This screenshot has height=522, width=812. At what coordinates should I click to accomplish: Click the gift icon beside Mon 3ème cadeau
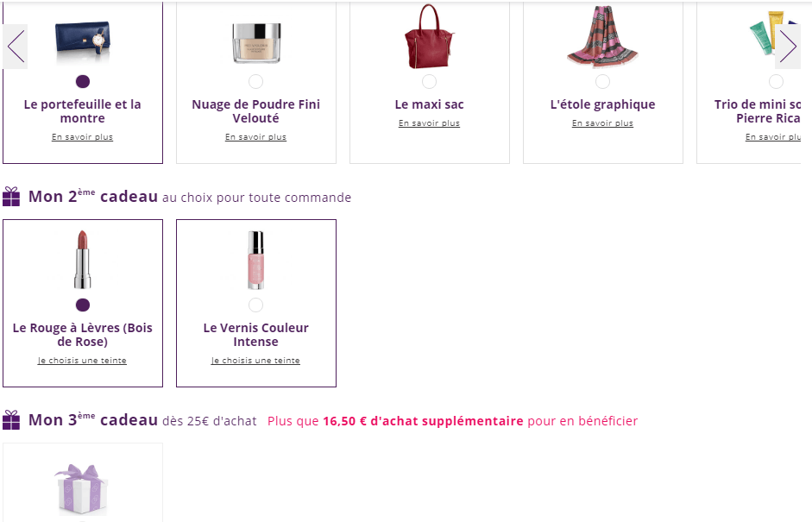tap(11, 420)
